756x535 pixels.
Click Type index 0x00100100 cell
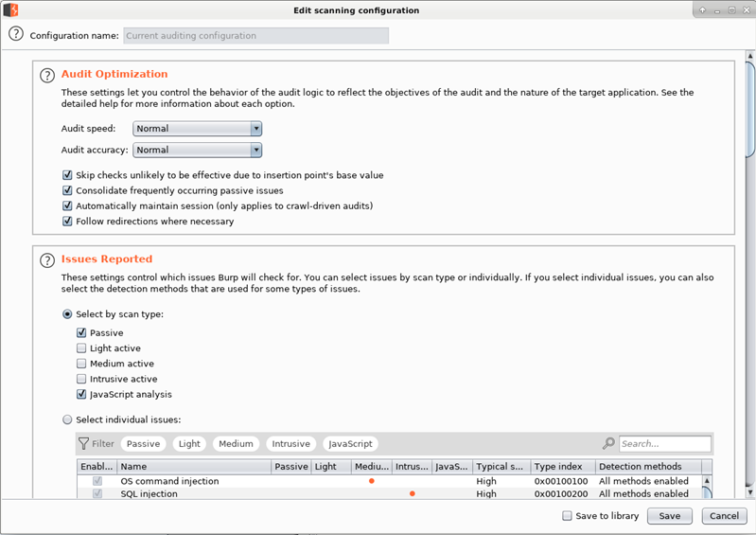coord(561,481)
